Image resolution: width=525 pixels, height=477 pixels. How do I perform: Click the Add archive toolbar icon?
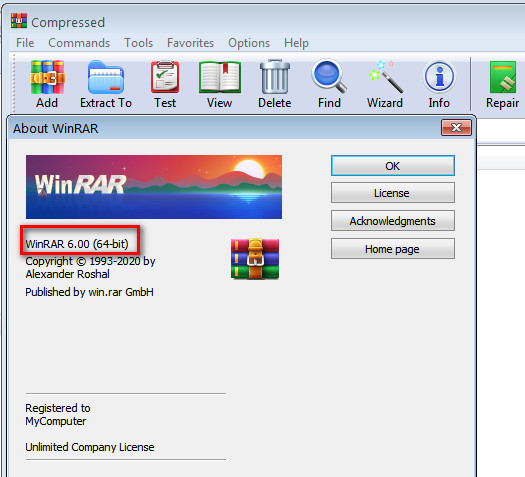47,77
